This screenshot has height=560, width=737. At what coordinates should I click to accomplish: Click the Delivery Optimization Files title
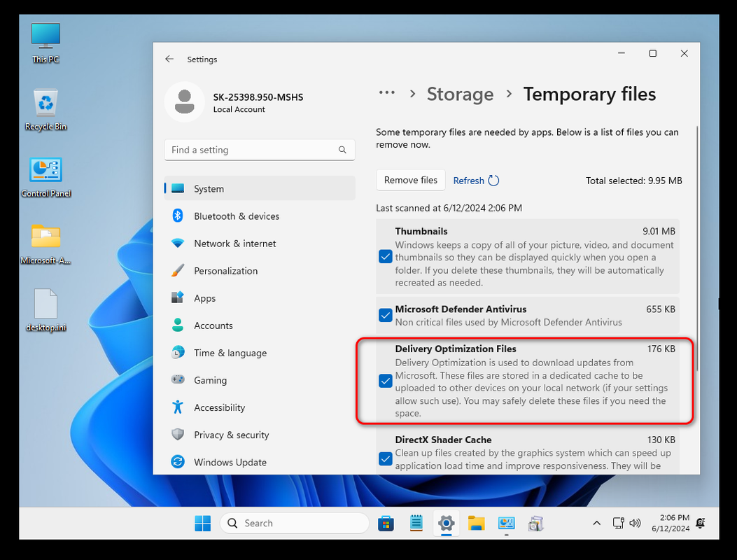point(456,349)
